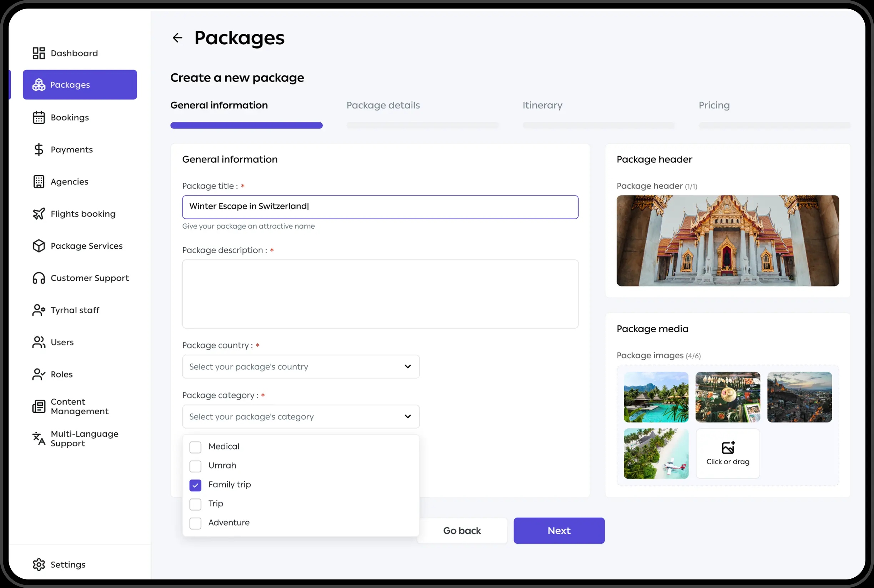
Task: Click the add image upload icon
Action: (728, 448)
